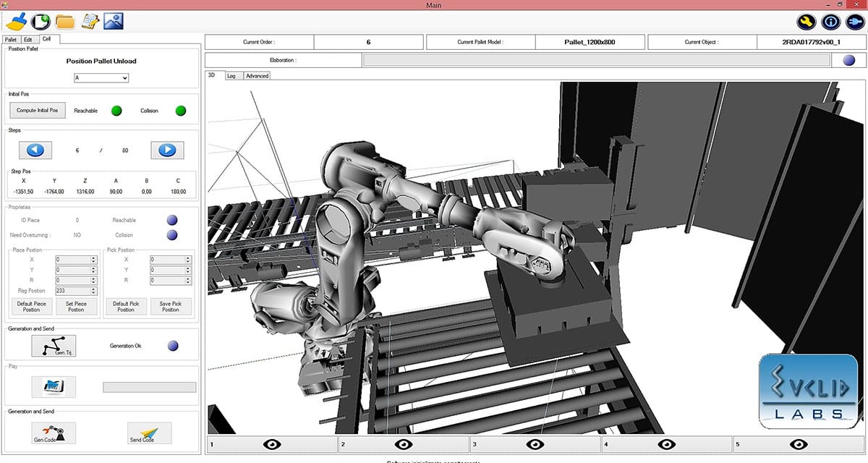Click Default Piece Position button

point(32,306)
